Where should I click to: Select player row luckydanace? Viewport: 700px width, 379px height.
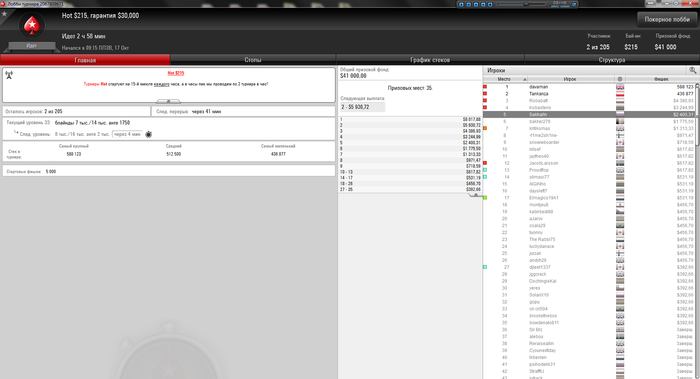pos(589,246)
